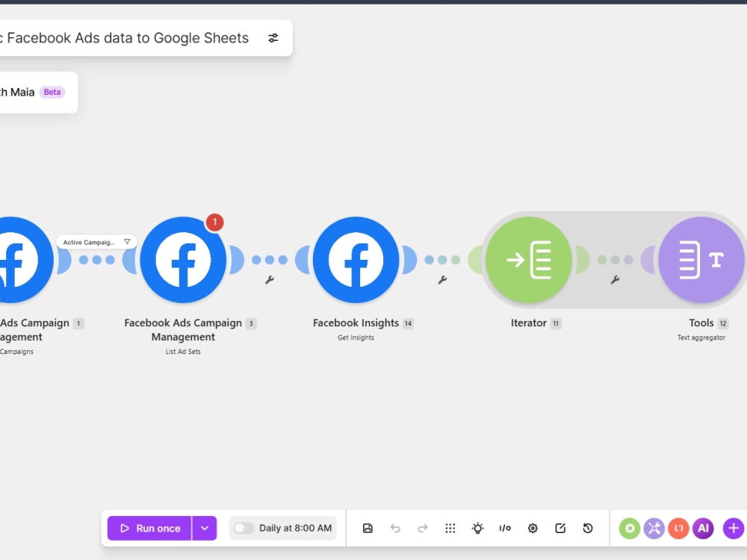Open scenario settings sliders icon next to title

point(273,38)
